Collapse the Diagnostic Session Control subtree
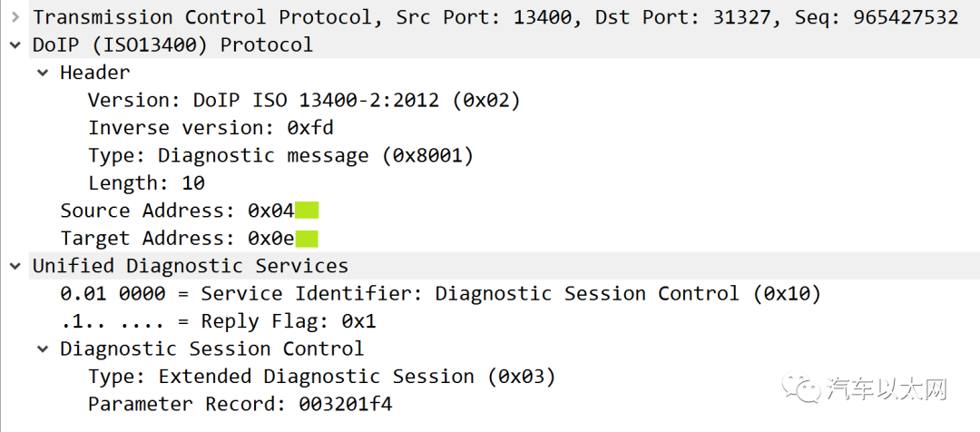 tap(43, 349)
